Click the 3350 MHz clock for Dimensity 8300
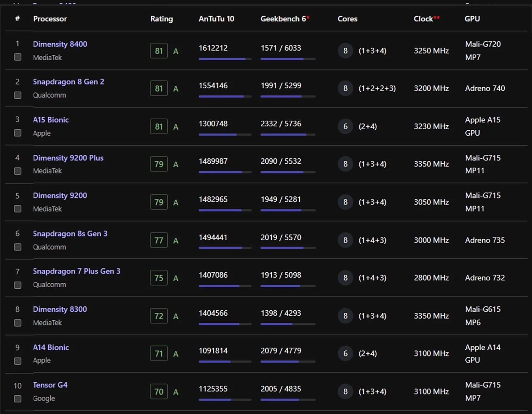 coord(431,316)
